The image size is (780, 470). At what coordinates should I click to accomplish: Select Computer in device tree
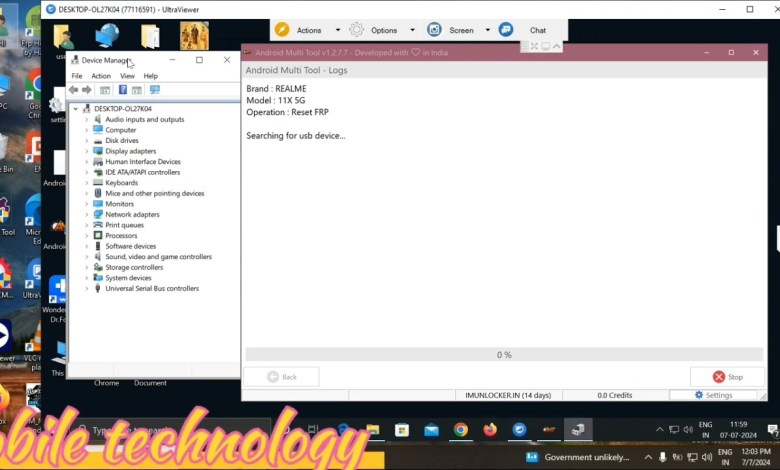(x=120, y=130)
